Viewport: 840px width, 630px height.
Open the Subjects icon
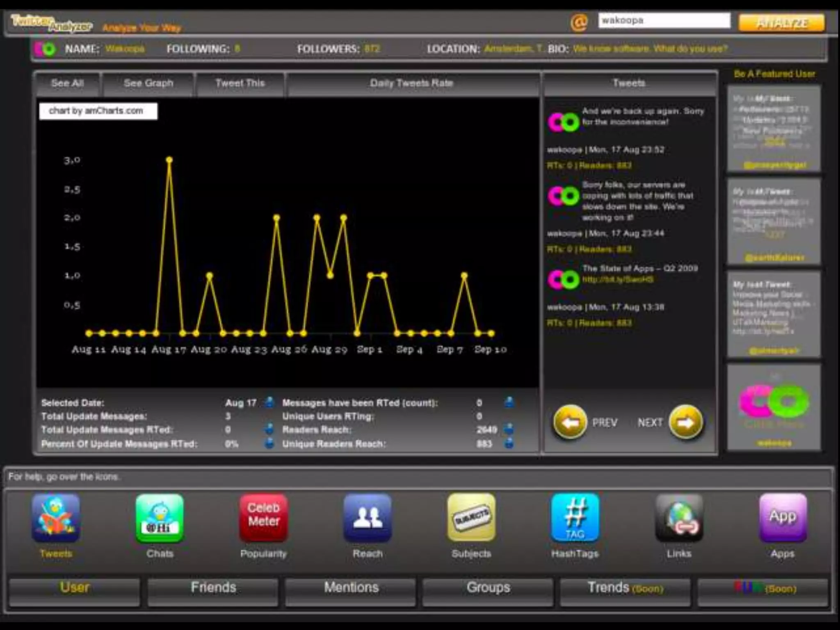[x=471, y=518]
